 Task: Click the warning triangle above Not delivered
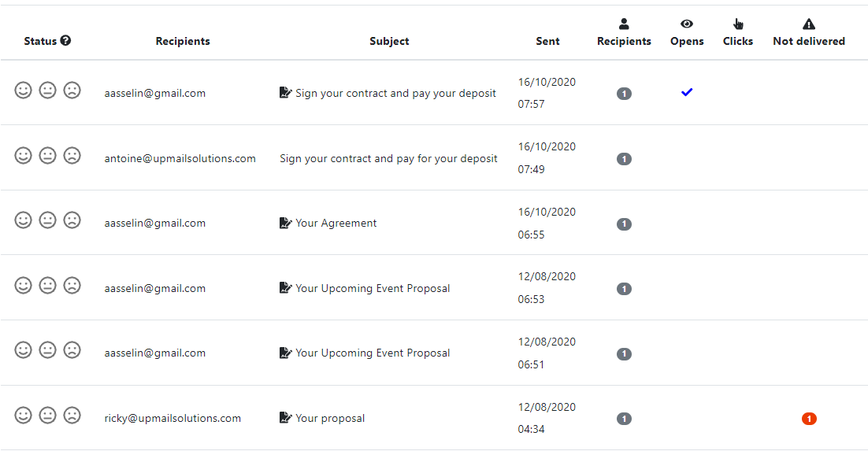809,24
